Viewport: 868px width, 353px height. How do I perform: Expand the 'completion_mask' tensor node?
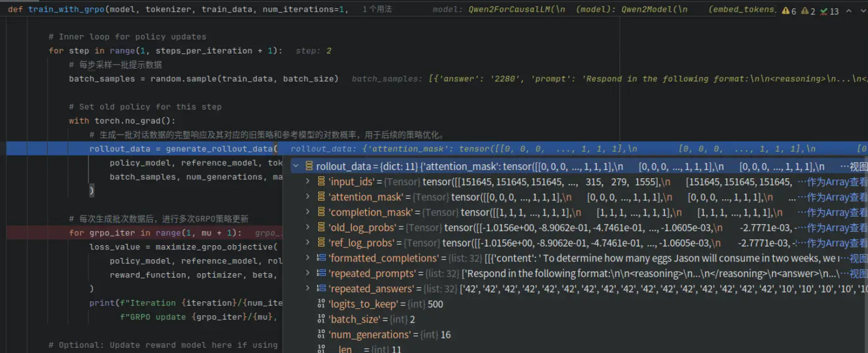[308, 212]
